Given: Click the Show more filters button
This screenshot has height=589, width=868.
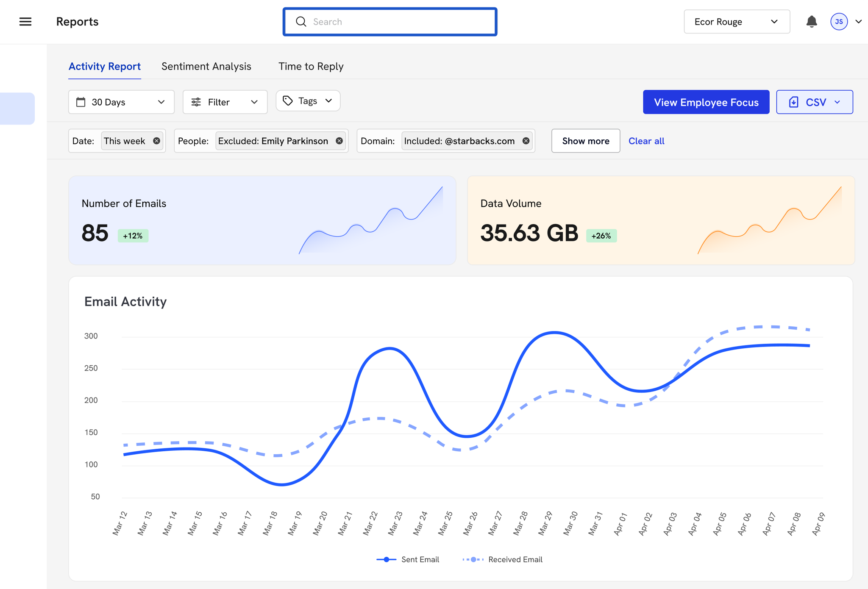Looking at the screenshot, I should (585, 141).
